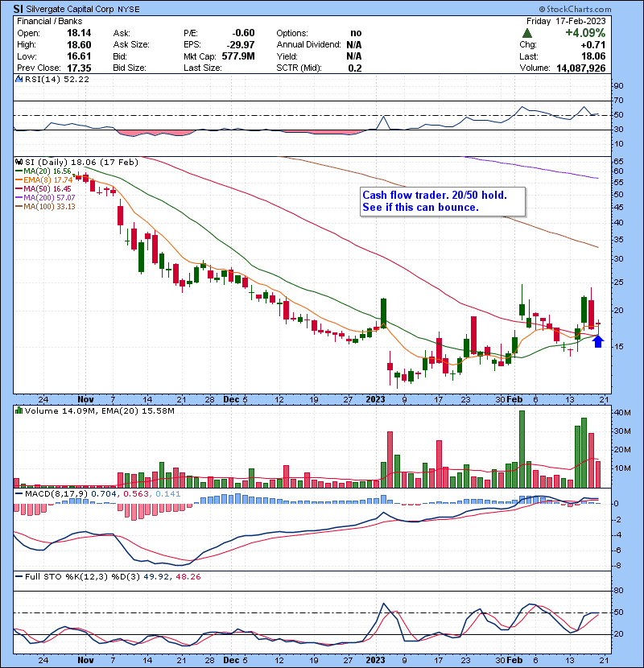Click the 2023 label on price chart axis
Screen dimensions: 644x668
375,400
